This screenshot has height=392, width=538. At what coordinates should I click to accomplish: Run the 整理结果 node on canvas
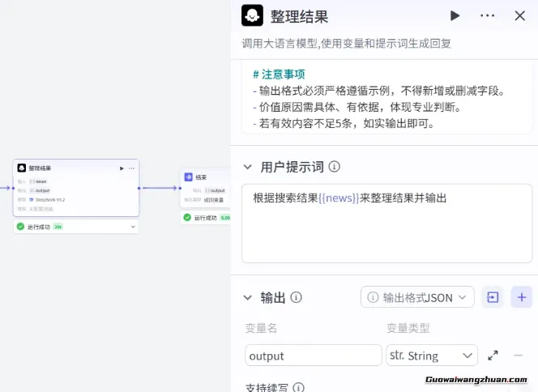pos(122,168)
